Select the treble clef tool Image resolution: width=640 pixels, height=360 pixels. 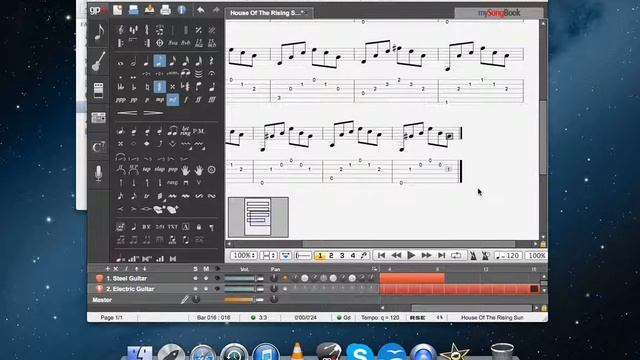coord(120,30)
